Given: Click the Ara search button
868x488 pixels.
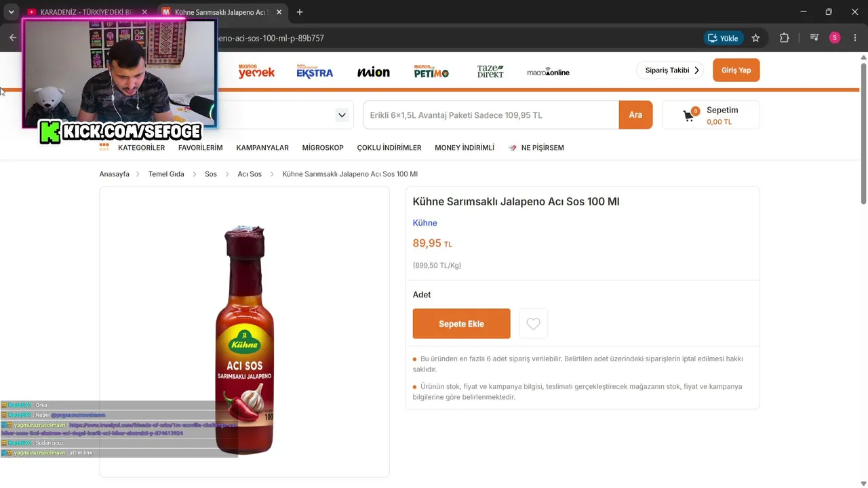Looking at the screenshot, I should 635,115.
